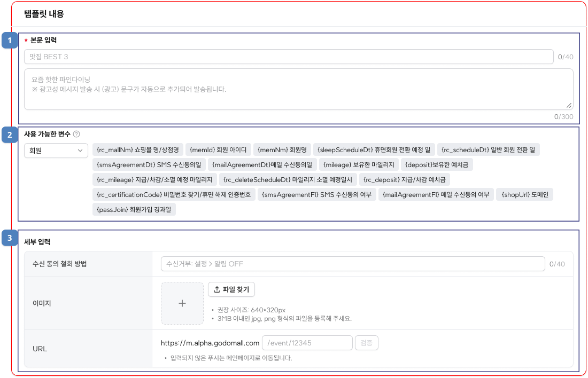588x378 pixels.
Task: Choose the {shopUrl} 도메인 variable chip
Action: (524, 195)
